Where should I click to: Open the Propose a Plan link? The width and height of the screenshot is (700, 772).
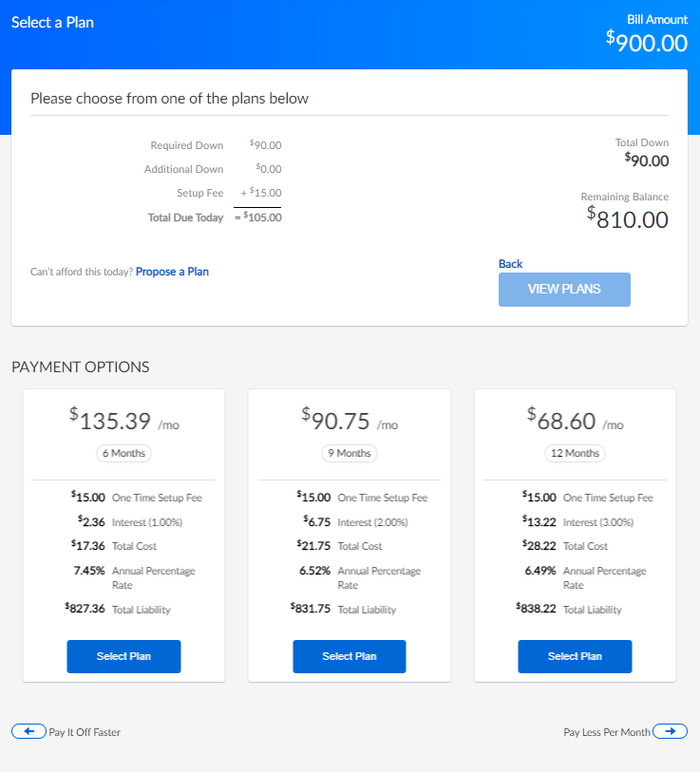tap(172, 272)
